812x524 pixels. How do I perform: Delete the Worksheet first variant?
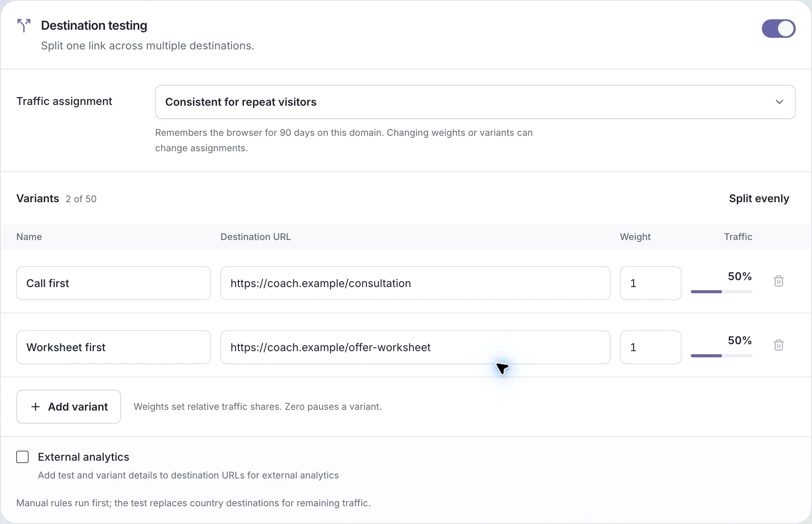click(779, 345)
